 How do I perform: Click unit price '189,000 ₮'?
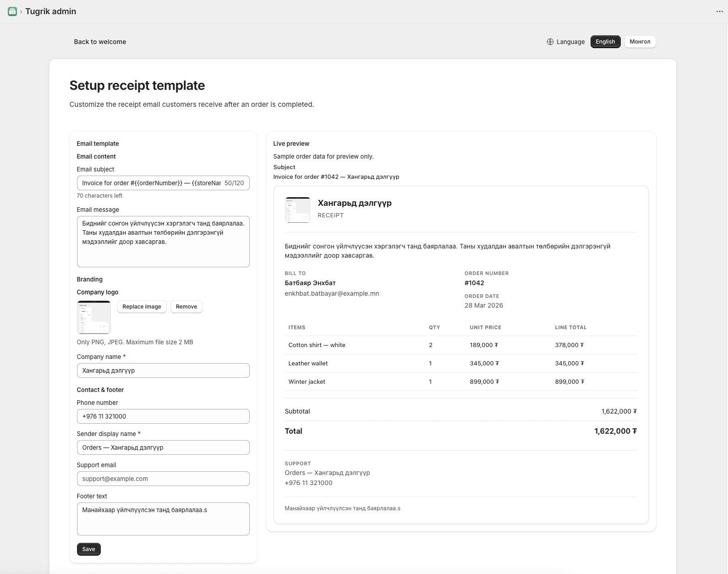click(x=484, y=345)
